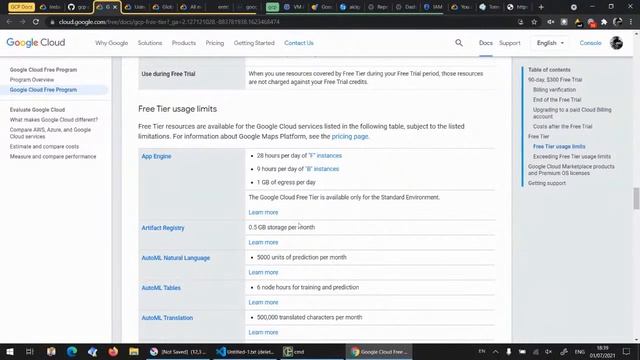Open the Windows Start menu
This screenshot has height=360, width=640.
pos(10,351)
